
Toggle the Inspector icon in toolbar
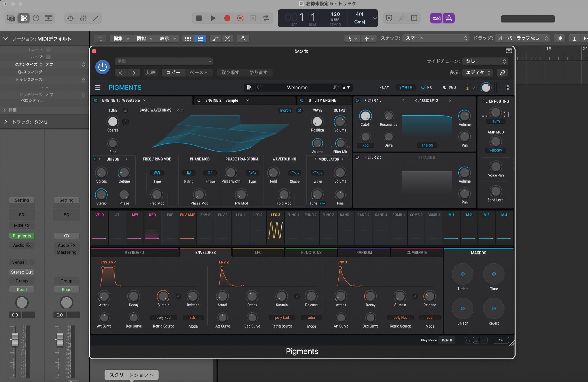pyautogui.click(x=24, y=18)
